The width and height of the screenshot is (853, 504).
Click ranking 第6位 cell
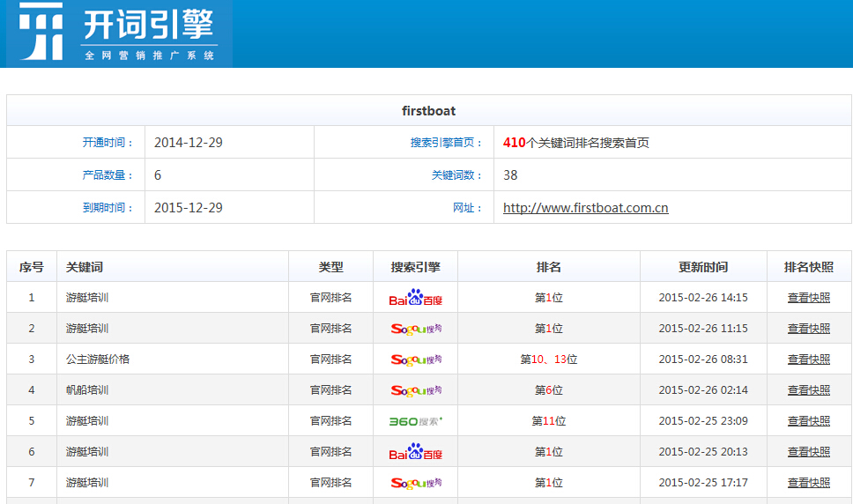548,389
